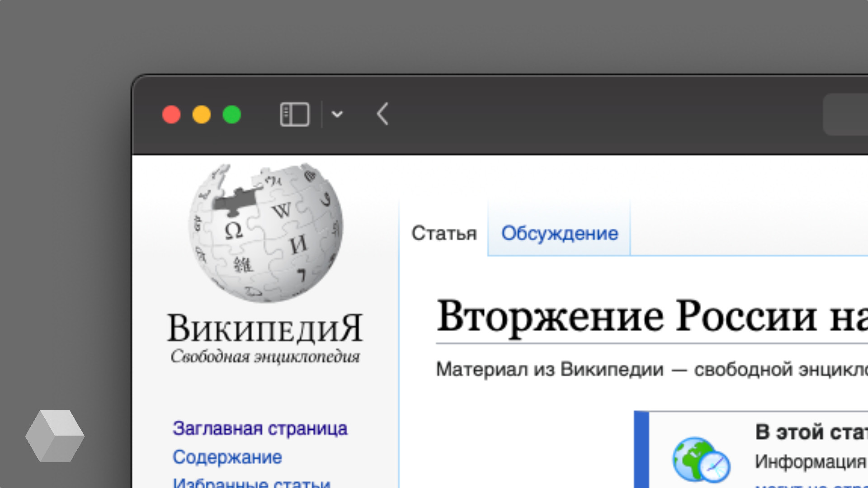The image size is (868, 488).
Task: Click the globe-and-clock notice icon
Action: (x=701, y=460)
